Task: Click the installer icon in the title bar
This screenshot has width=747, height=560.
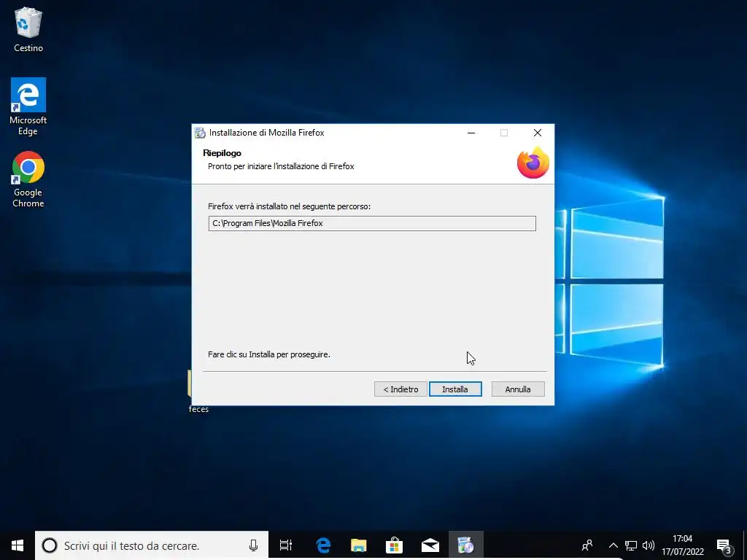Action: pyautogui.click(x=200, y=133)
